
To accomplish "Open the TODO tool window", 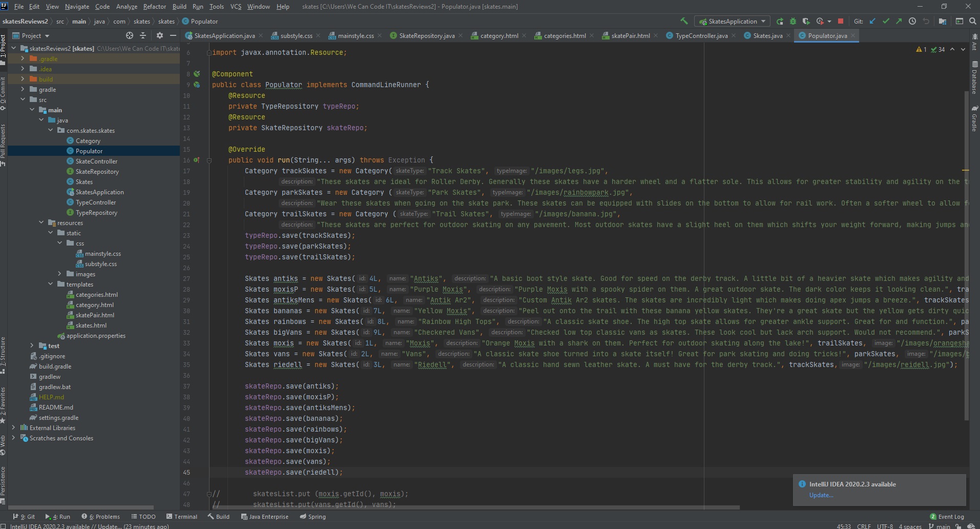I will click(143, 516).
